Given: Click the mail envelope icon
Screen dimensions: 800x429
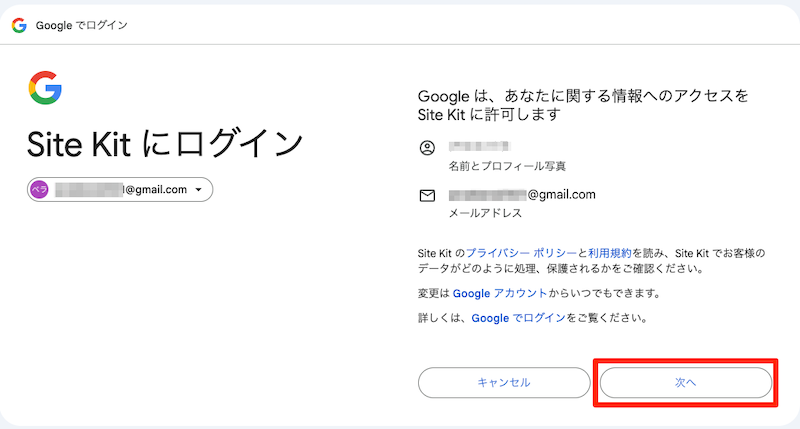Looking at the screenshot, I should [x=428, y=195].
